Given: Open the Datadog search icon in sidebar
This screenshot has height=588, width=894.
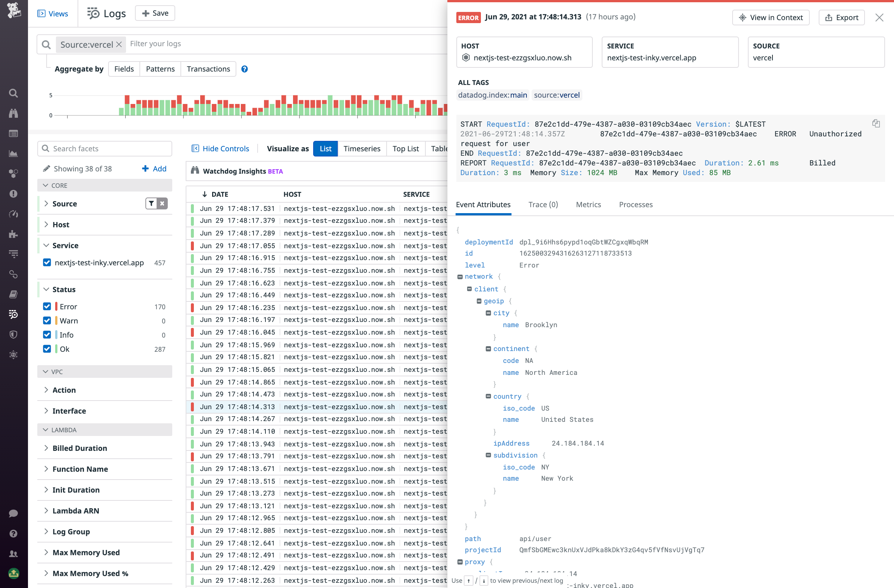Looking at the screenshot, I should click(13, 93).
